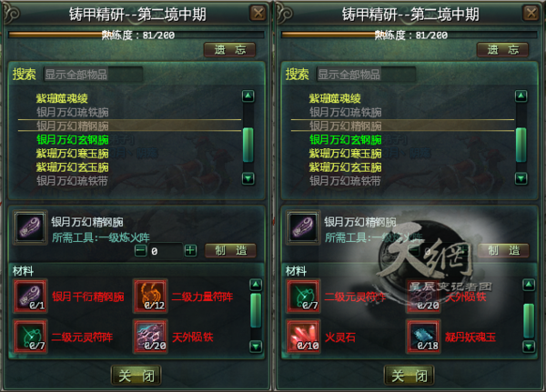Click 天外陨铁 material icon in left panel
Viewport: 546px width, 392px height.
tap(150, 337)
